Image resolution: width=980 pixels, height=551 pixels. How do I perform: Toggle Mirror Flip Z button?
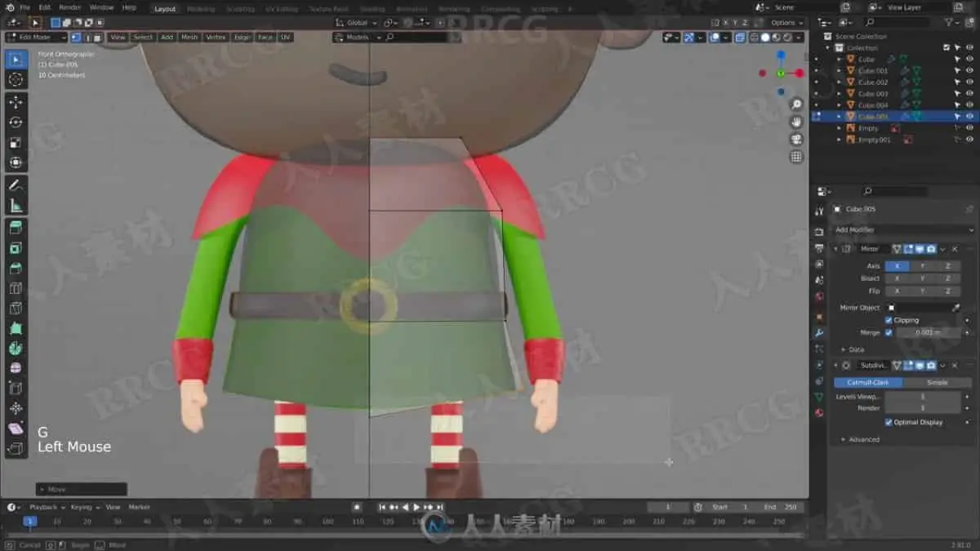click(x=947, y=291)
